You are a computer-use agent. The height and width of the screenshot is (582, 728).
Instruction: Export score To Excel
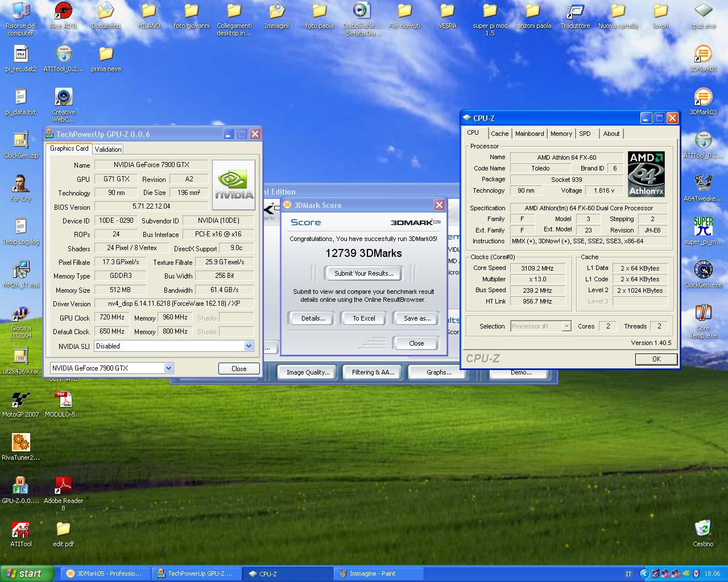click(364, 318)
